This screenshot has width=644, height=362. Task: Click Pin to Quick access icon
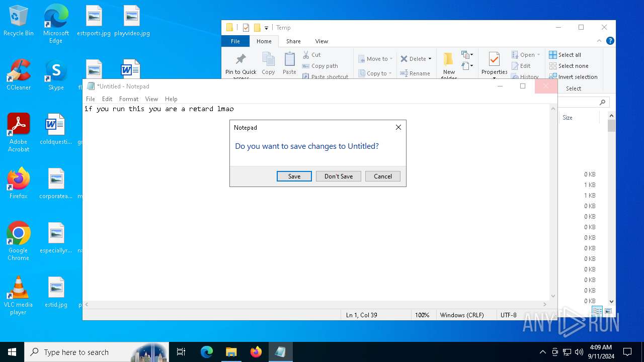coord(241,59)
